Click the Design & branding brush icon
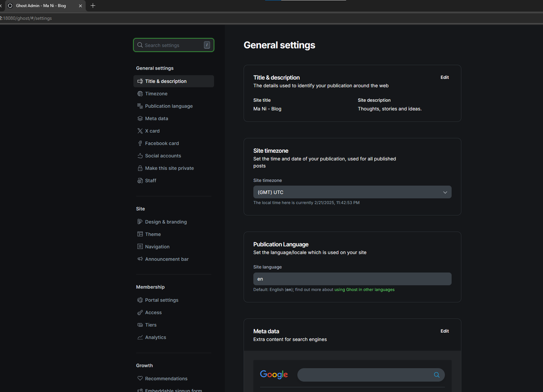Image resolution: width=543 pixels, height=392 pixels. (140, 222)
